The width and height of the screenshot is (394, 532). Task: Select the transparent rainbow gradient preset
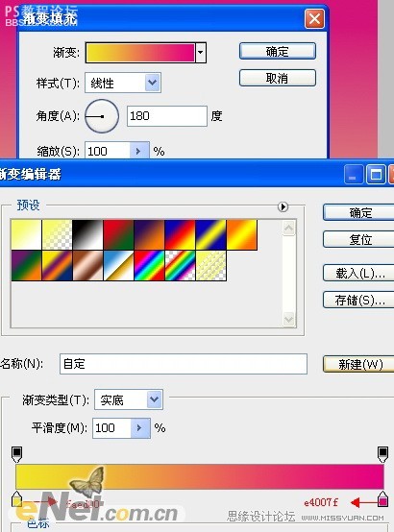[181, 266]
